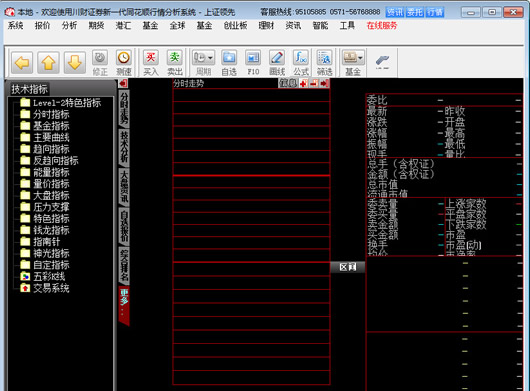Select the 指南针 folder
530x391 pixels.
coord(40,242)
